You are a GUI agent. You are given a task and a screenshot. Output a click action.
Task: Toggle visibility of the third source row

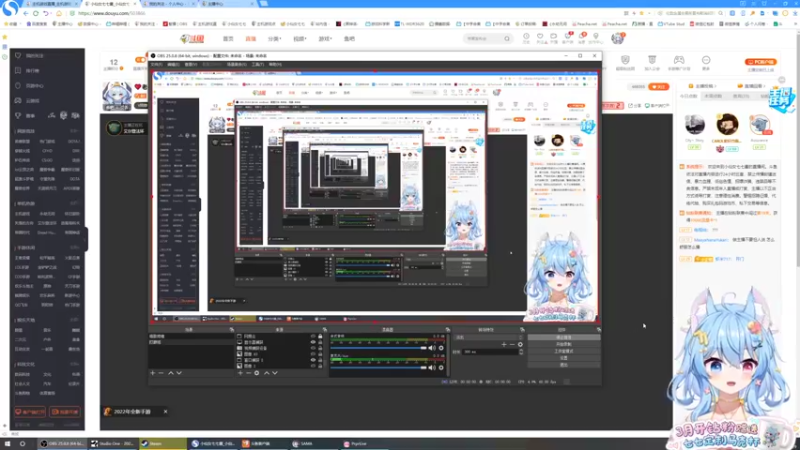pyautogui.click(x=313, y=348)
